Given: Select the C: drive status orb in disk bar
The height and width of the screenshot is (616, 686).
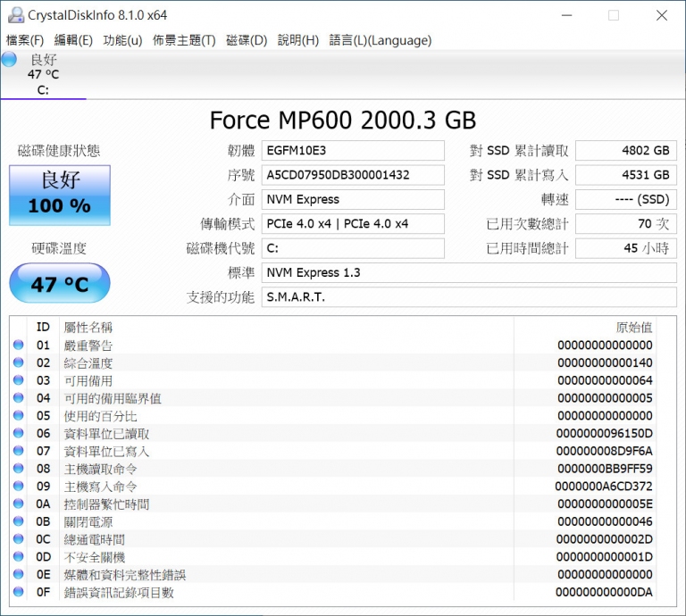Looking at the screenshot, I should [x=9, y=60].
